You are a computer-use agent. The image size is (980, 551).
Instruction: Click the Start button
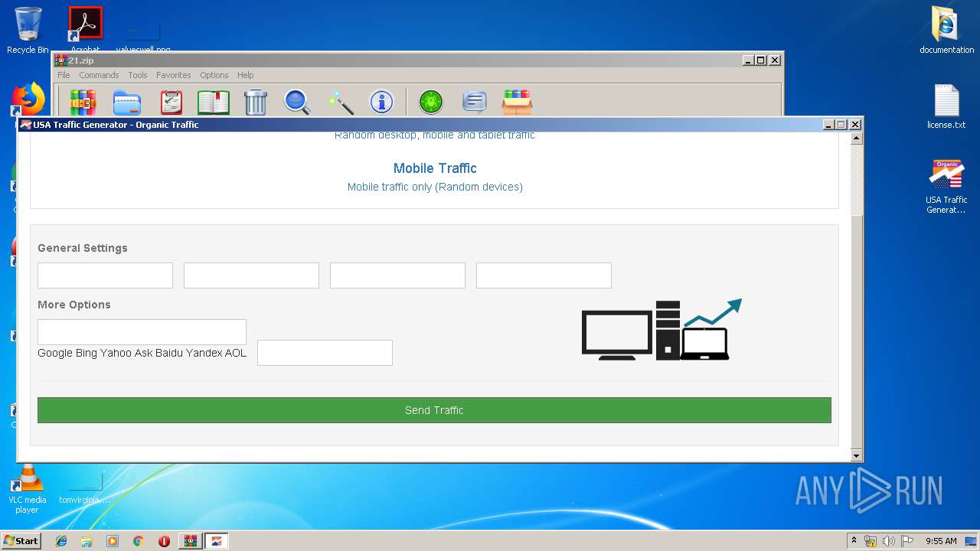(21, 541)
